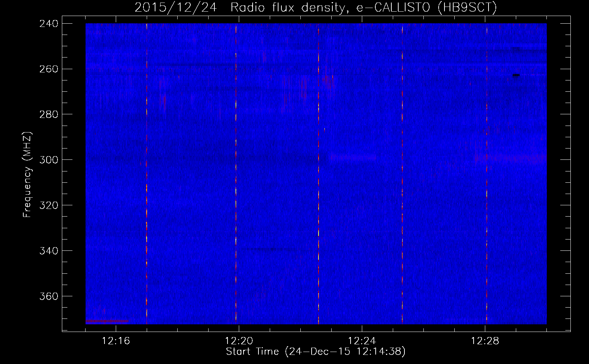The width and height of the screenshot is (589, 364).
Task: Click the 280 frequency tick label
Action: (x=48, y=114)
